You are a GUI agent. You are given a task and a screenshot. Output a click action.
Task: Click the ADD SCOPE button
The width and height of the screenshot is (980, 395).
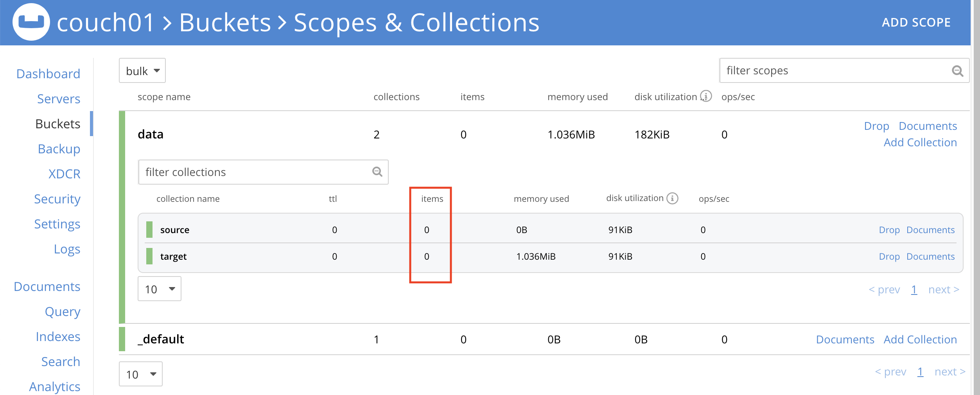[x=917, y=22]
